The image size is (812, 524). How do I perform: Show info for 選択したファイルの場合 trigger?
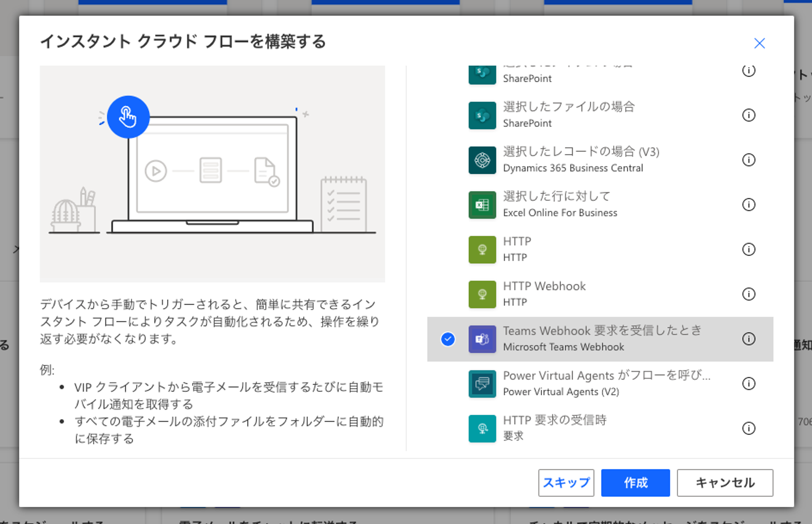749,115
